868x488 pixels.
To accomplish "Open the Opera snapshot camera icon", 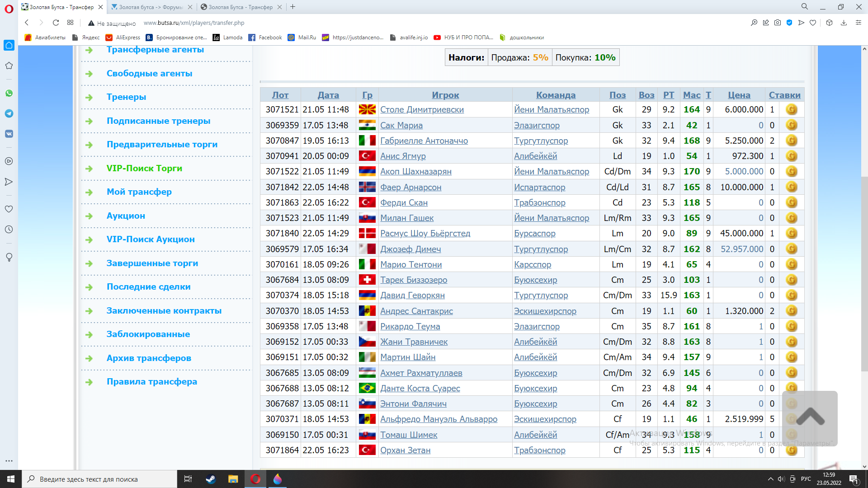I will point(777,23).
